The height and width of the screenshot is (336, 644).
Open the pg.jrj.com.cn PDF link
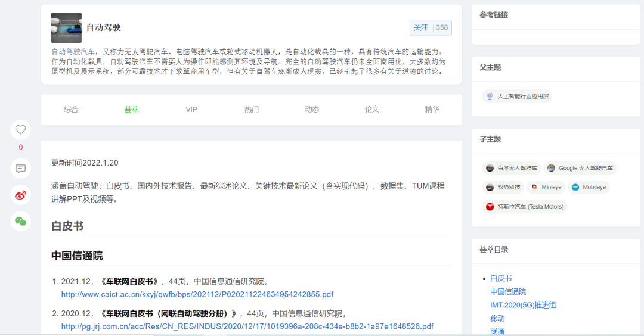coord(247,326)
